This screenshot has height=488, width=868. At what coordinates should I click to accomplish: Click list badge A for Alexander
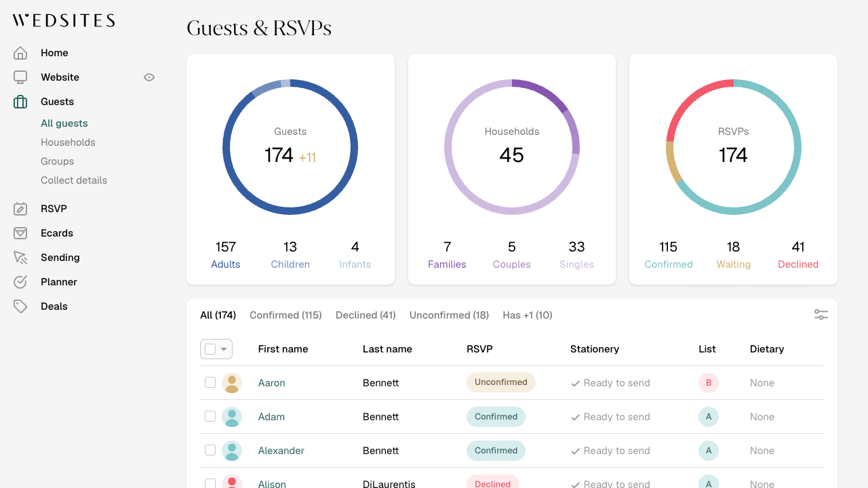pos(709,451)
